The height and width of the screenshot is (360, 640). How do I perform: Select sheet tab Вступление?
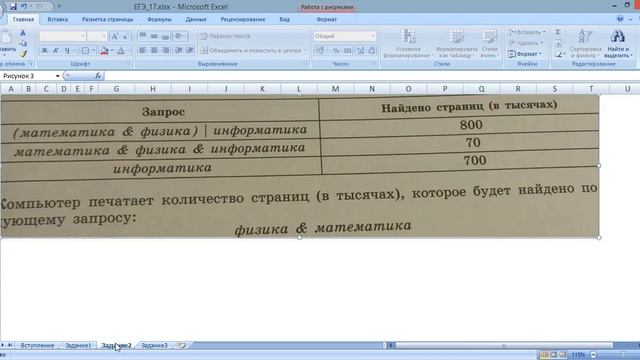37,345
